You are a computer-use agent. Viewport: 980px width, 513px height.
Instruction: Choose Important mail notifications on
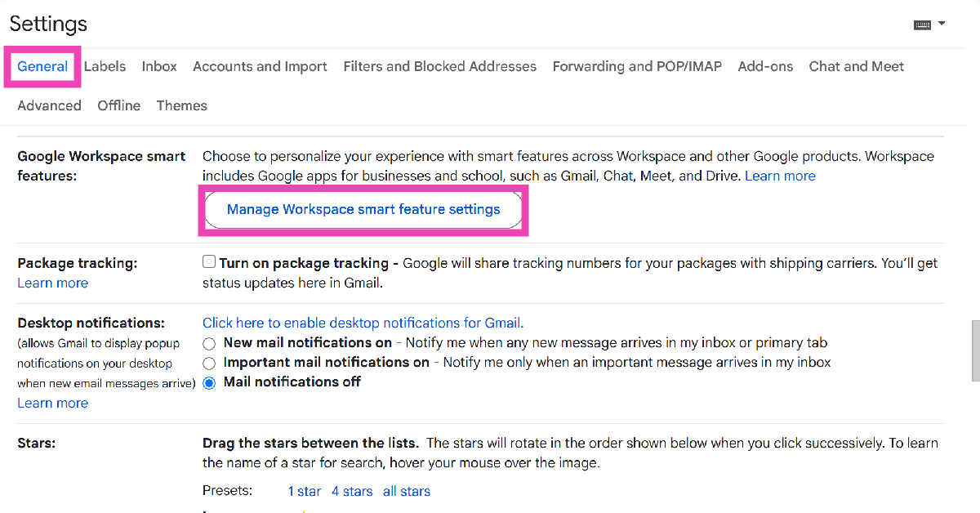point(210,363)
